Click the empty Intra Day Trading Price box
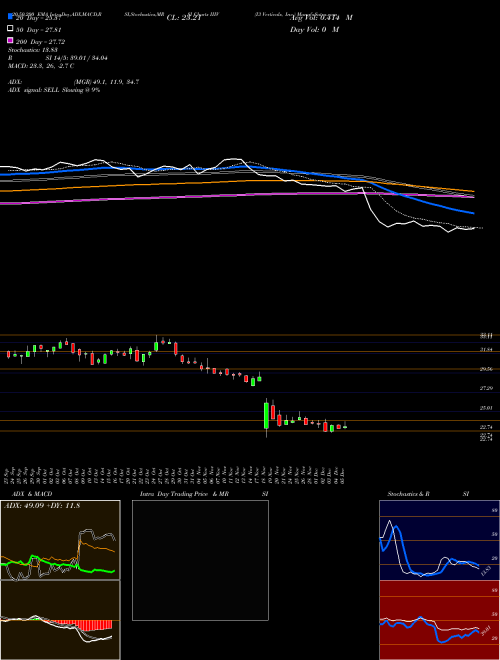Viewport: 500px width, 660px height. coord(200,560)
